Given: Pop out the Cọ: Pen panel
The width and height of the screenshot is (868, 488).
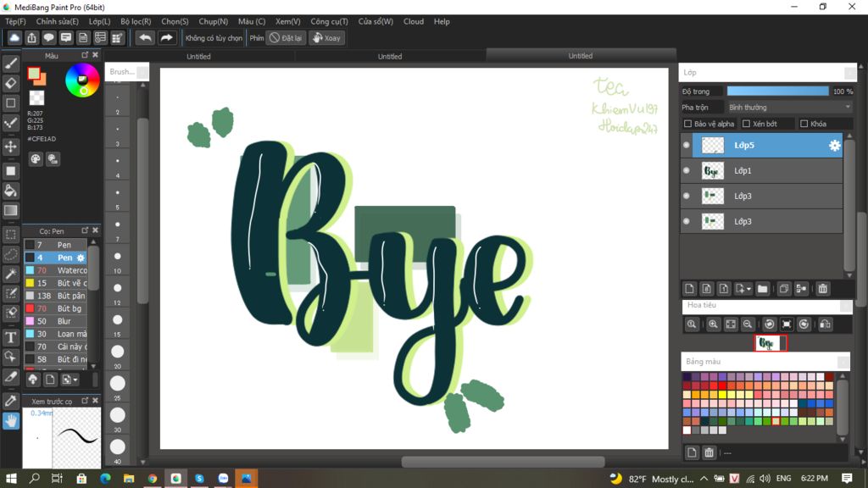Looking at the screenshot, I should [85, 230].
